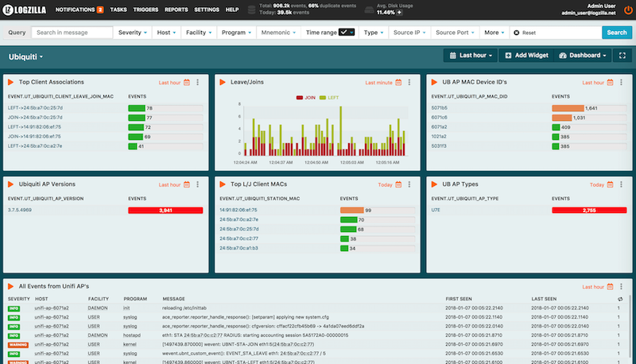Viewport: 636px width, 364px height.
Task: Open calendar icon in Leave/Joins widget
Action: point(398,83)
